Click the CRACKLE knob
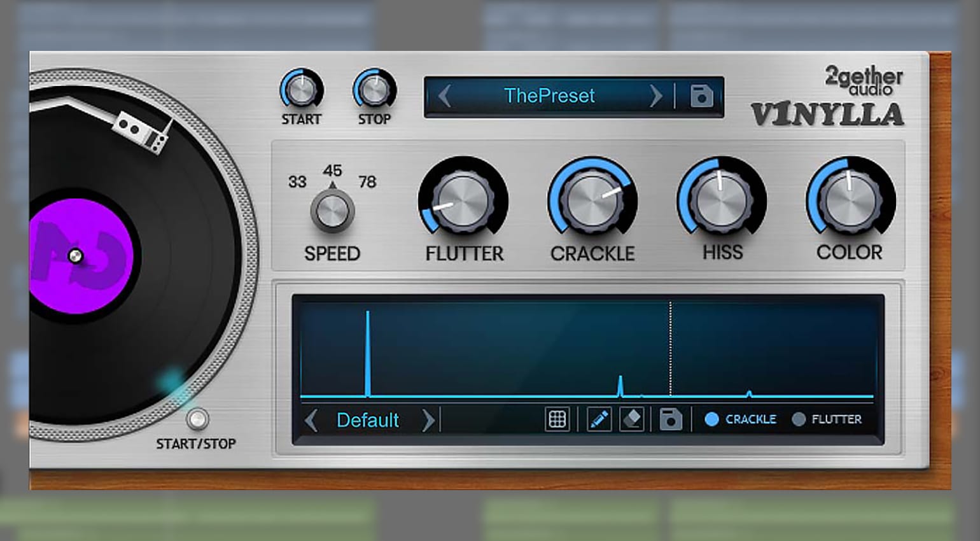The height and width of the screenshot is (541, 980). [592, 199]
